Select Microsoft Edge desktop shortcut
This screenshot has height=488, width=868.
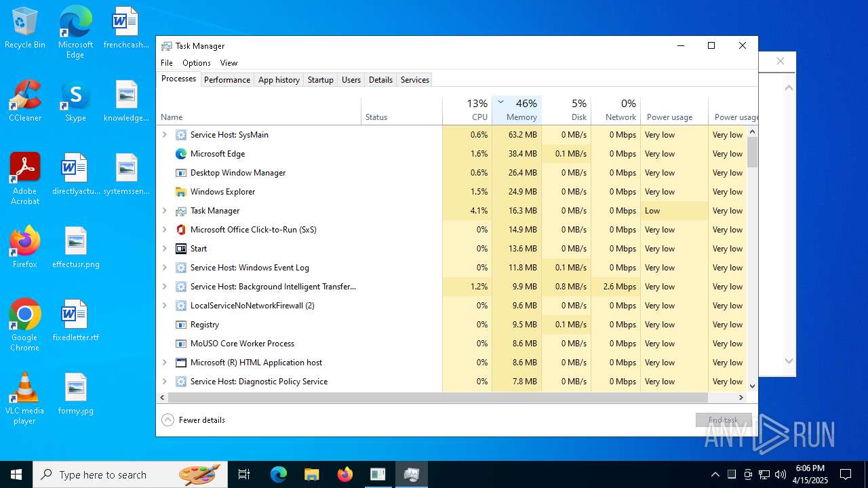pyautogui.click(x=75, y=32)
